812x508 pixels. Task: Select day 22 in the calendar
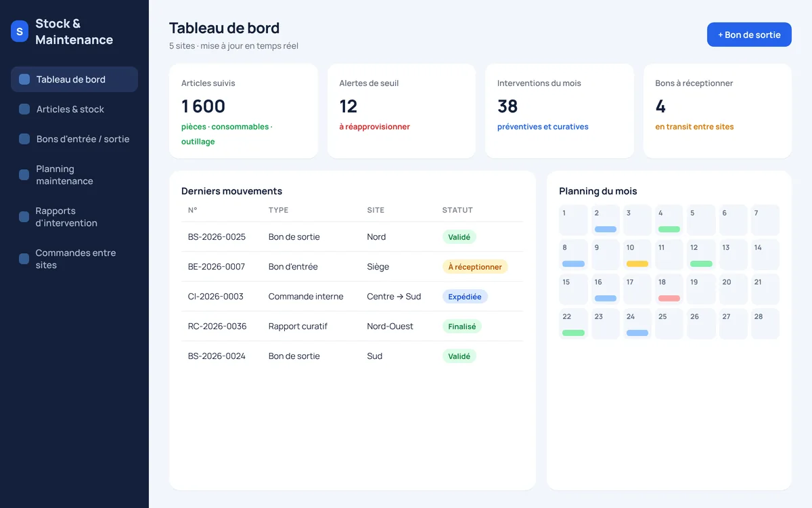coord(574,324)
